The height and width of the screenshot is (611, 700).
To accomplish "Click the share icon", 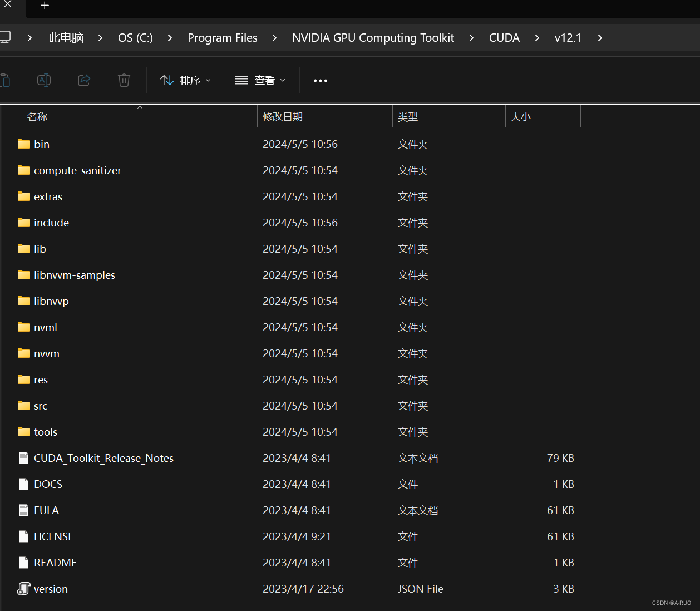I will (x=84, y=80).
